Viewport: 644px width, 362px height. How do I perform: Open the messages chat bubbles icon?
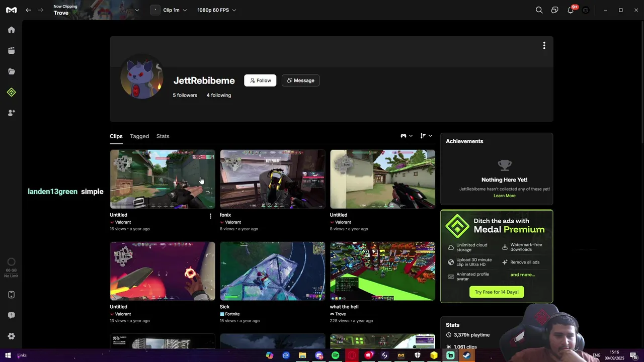(554, 10)
